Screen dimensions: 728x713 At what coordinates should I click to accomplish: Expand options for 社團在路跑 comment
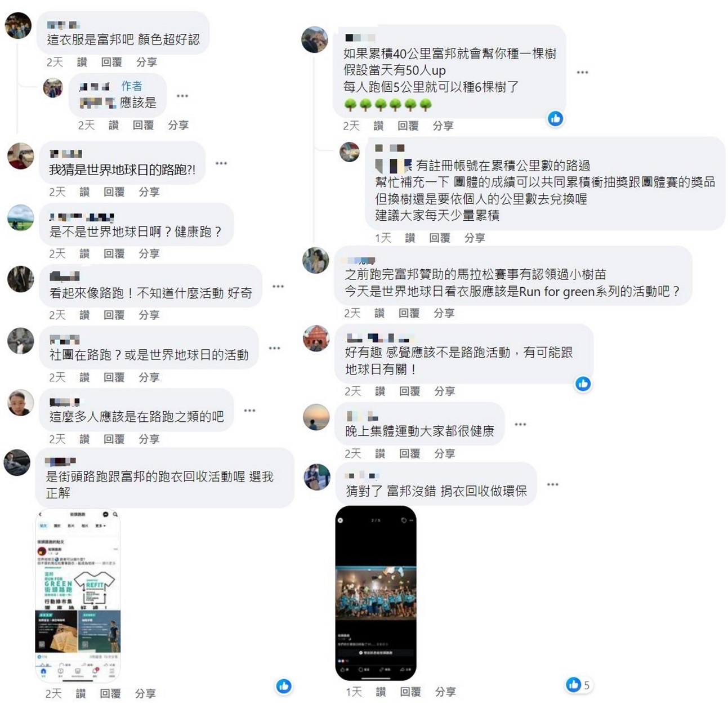pos(274,348)
